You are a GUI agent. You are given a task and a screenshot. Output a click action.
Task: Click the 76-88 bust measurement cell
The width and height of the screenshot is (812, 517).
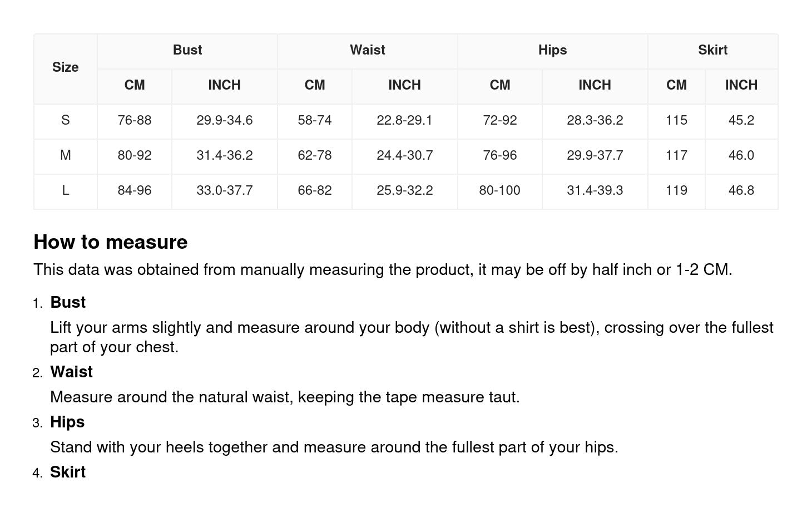[135, 120]
